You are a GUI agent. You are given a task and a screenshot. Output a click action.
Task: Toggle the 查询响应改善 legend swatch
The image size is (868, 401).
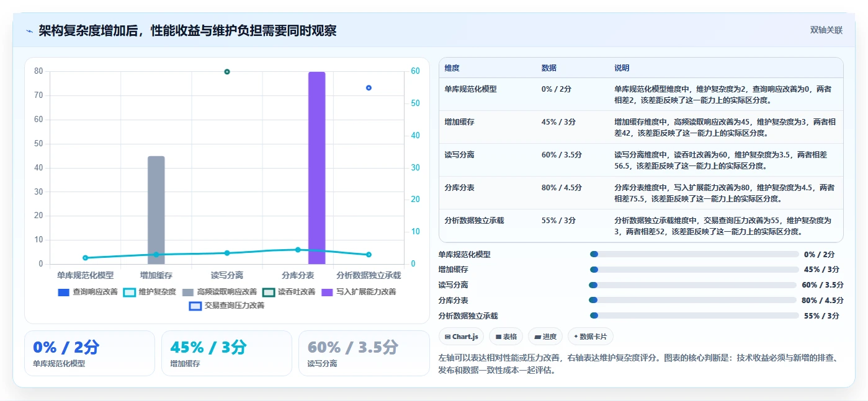click(63, 292)
